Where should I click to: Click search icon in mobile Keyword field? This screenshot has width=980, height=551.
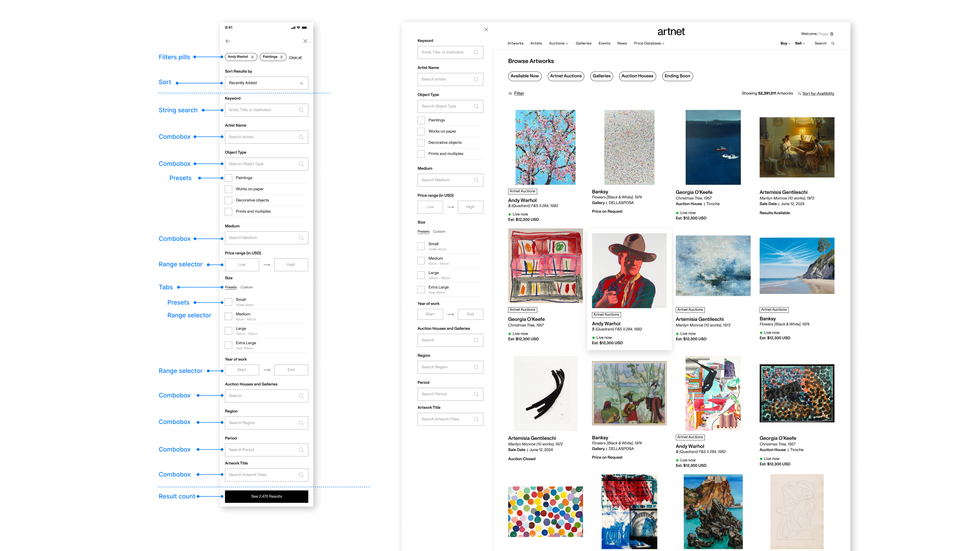pyautogui.click(x=301, y=110)
